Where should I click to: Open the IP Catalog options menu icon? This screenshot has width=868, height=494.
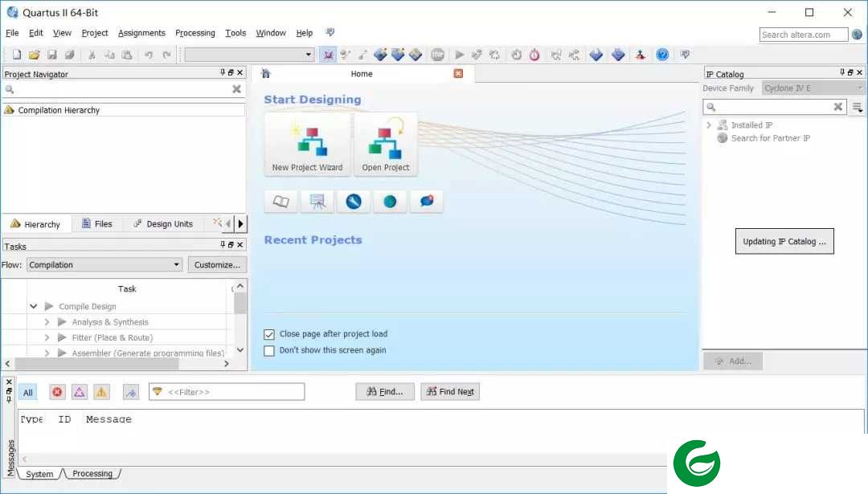857,107
